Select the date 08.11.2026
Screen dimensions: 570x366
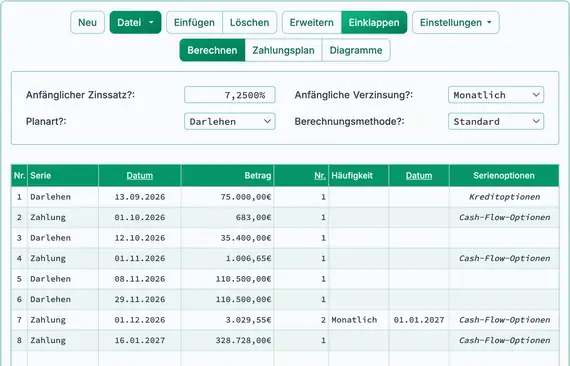(140, 279)
